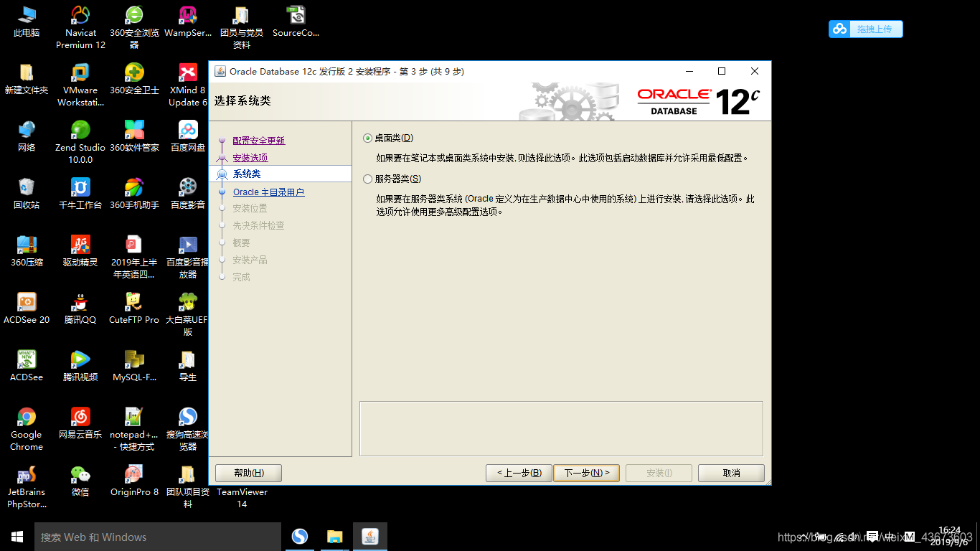Screen dimensions: 980x551
Task: Open OriginPro 8 desktop icon
Action: [x=134, y=481]
